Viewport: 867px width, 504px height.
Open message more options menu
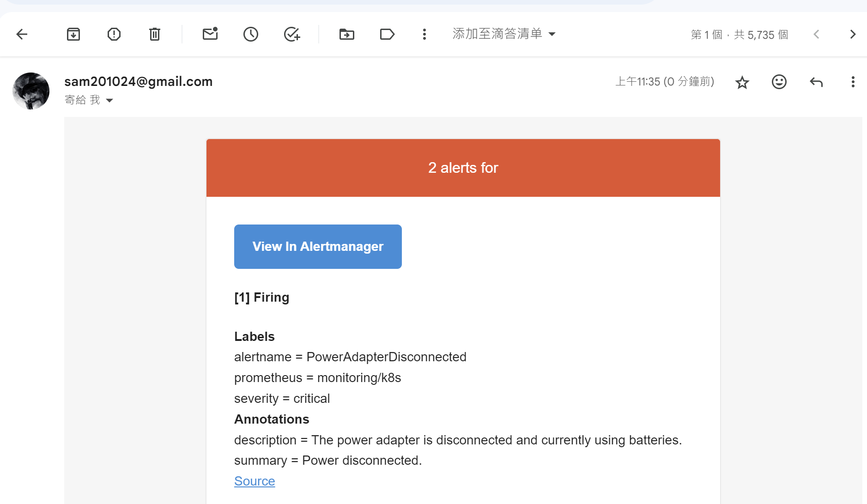[x=853, y=82]
